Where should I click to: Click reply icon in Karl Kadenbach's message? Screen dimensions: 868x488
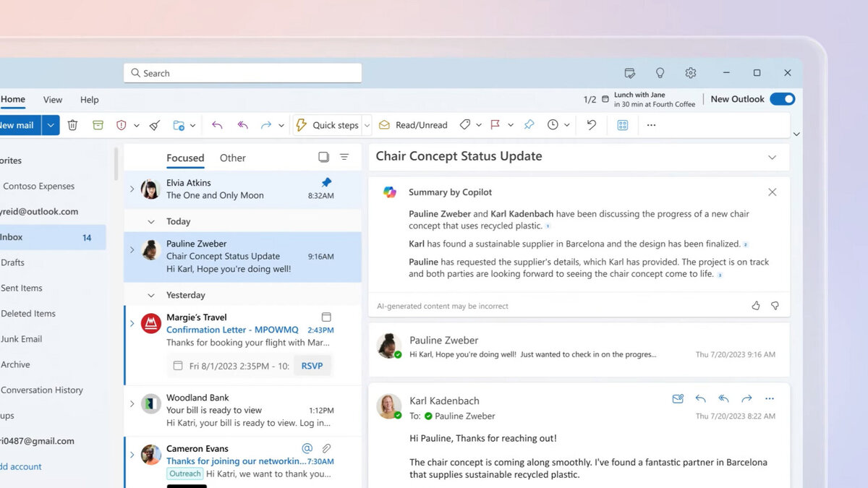coord(700,398)
